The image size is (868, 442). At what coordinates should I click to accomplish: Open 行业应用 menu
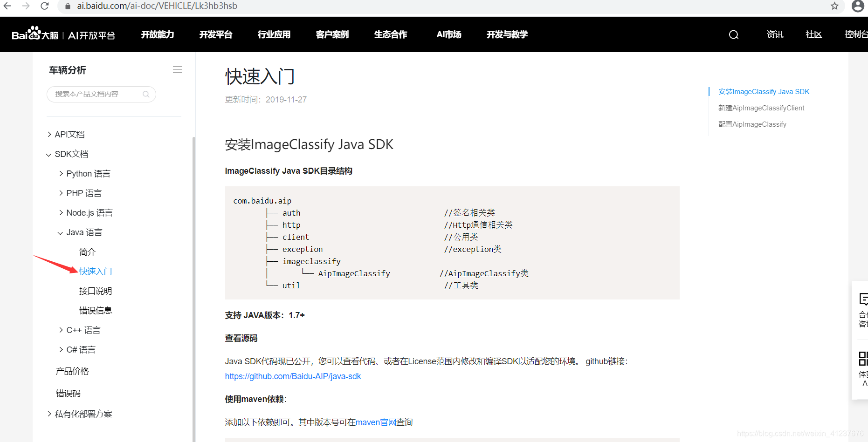coord(274,34)
